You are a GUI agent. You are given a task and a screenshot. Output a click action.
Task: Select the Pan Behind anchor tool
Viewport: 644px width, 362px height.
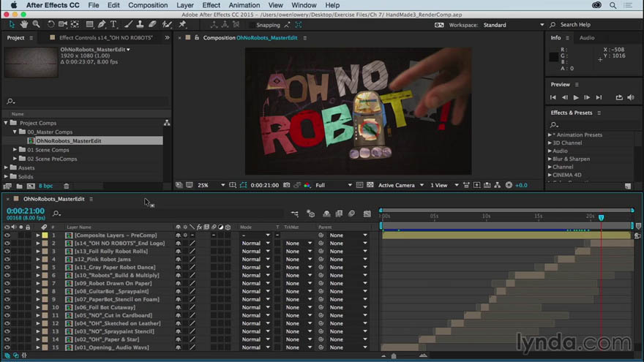tap(75, 25)
